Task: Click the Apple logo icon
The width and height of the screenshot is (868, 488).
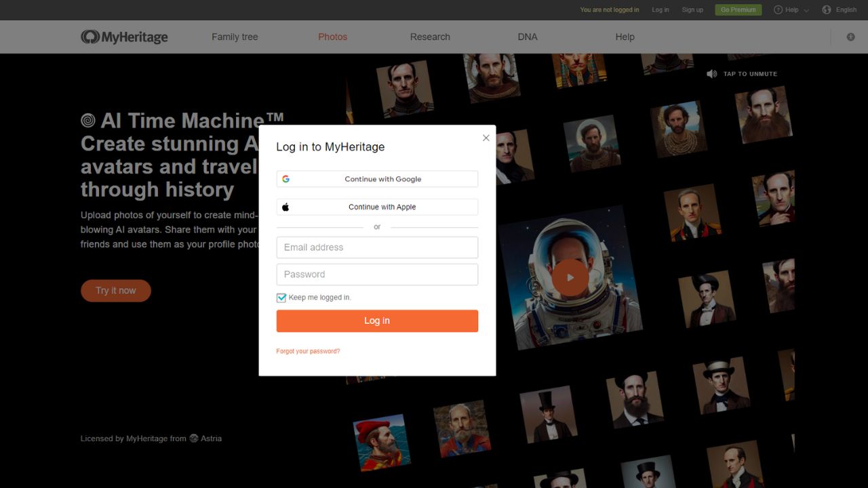Action: (285, 207)
